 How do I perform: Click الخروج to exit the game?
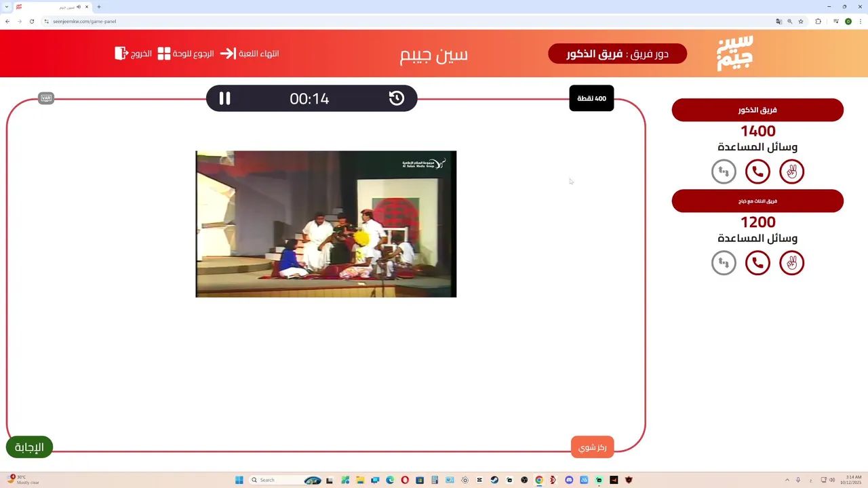click(x=133, y=54)
